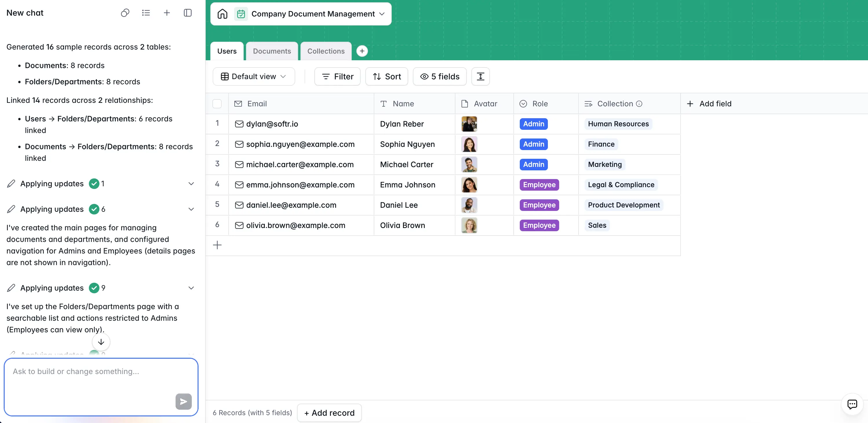Click the Employee badge for Emma Johnson
868x423 pixels.
tap(539, 185)
